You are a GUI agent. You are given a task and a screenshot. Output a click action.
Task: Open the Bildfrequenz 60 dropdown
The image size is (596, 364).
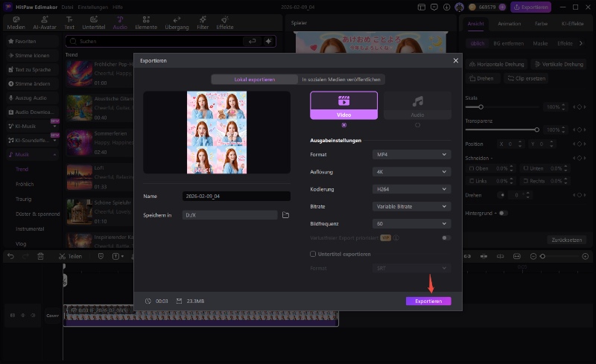[x=412, y=224]
